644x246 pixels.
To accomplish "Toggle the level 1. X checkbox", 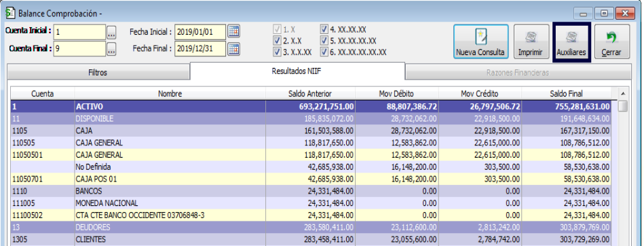I will click(x=277, y=30).
